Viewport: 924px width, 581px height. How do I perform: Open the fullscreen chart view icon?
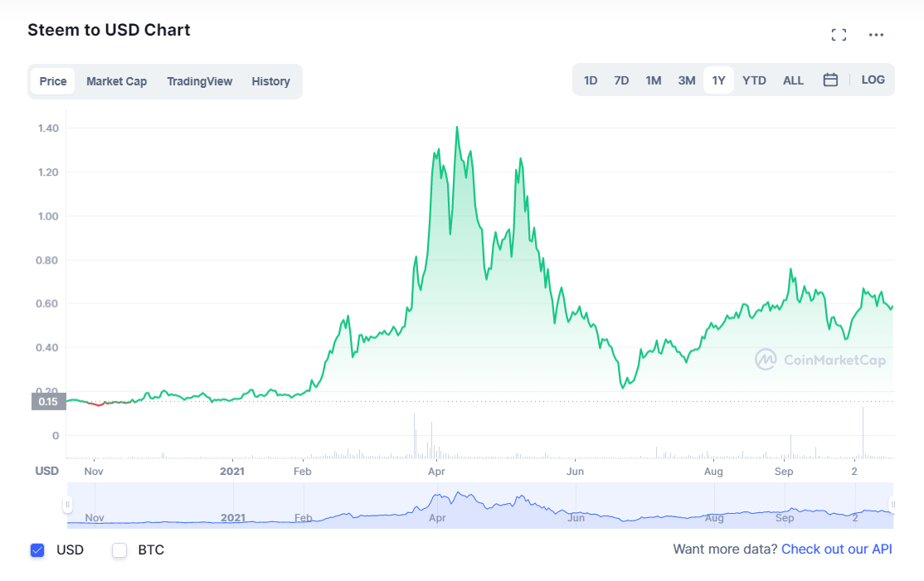tap(839, 35)
